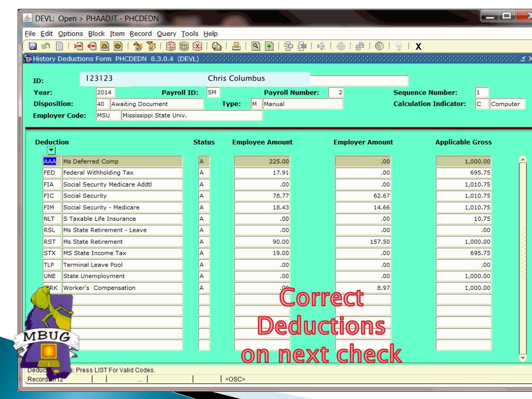The image size is (532, 399).
Task: Click the 'State Unemployment' description field
Action: point(122,276)
